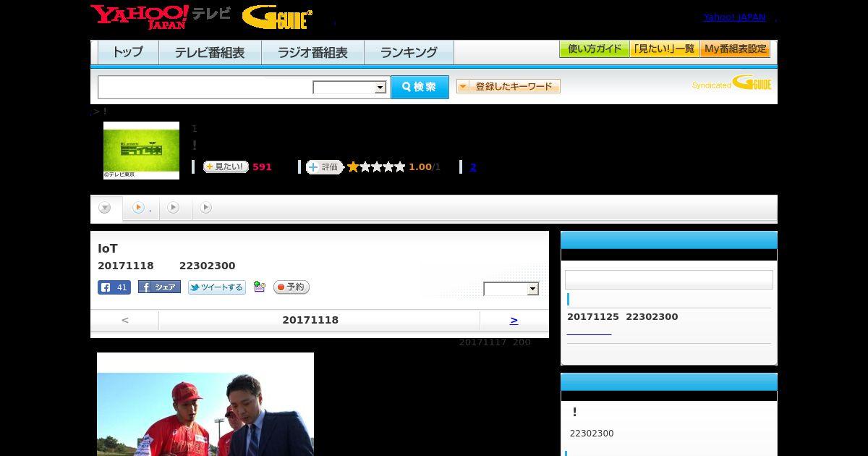Click the add-to-calendar icon

pyautogui.click(x=260, y=287)
